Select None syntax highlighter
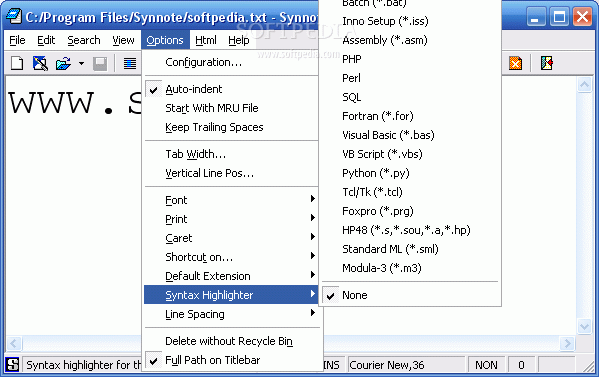 coord(410,295)
